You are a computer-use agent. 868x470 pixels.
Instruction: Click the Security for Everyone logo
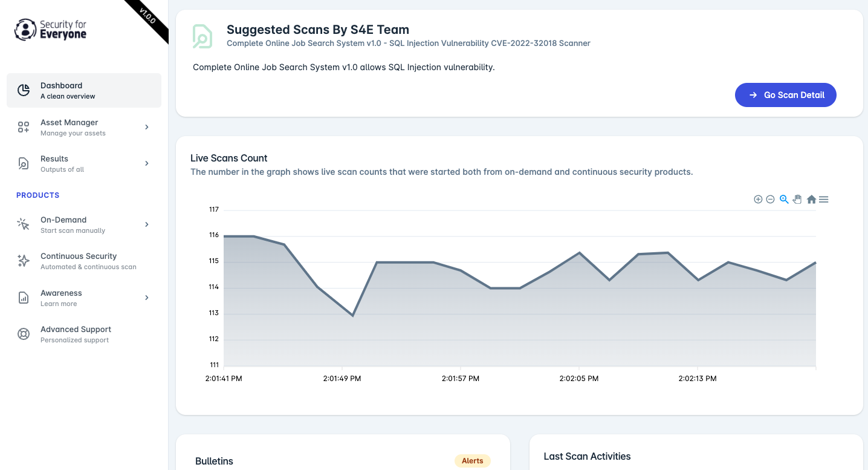(x=51, y=30)
